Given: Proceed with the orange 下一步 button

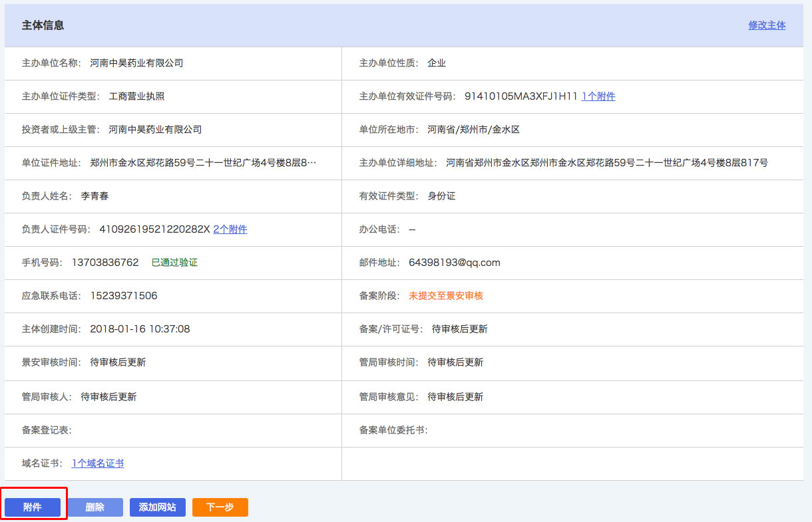Looking at the screenshot, I should [220, 507].
